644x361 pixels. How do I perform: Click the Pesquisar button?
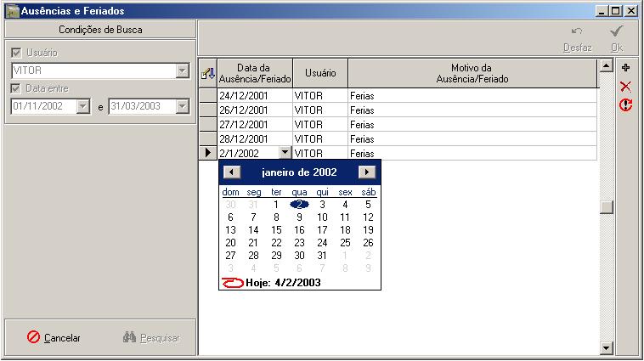pos(151,337)
